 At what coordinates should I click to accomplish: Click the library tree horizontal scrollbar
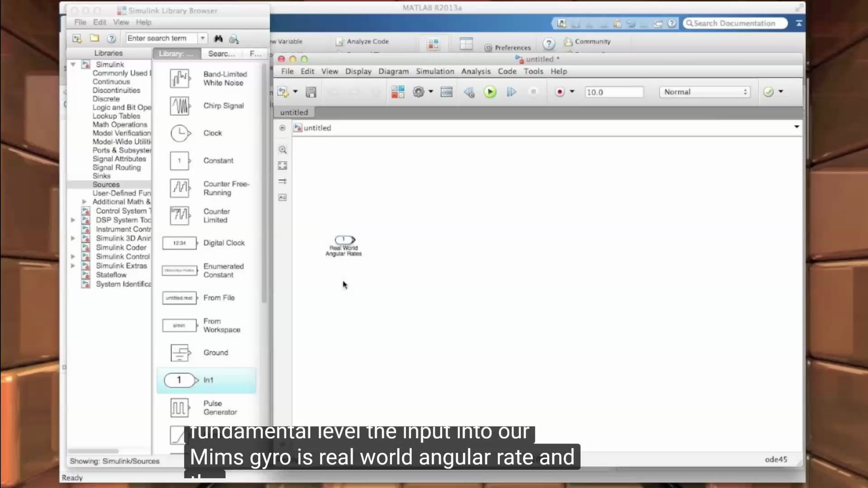click(93, 451)
